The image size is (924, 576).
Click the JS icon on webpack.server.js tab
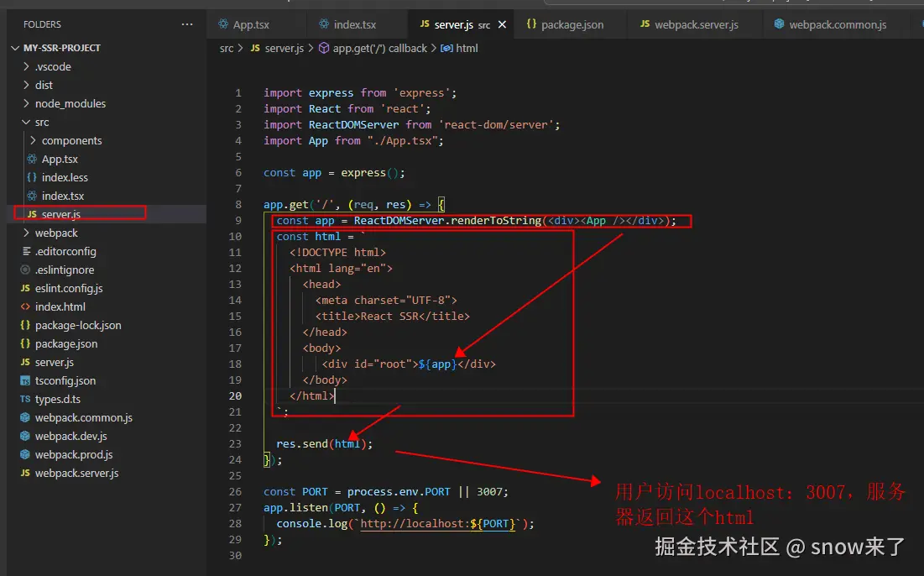[645, 24]
